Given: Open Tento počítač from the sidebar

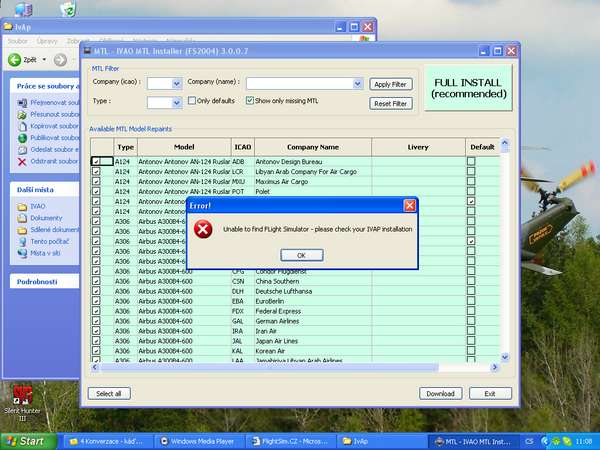Looking at the screenshot, I should click(22, 241).
